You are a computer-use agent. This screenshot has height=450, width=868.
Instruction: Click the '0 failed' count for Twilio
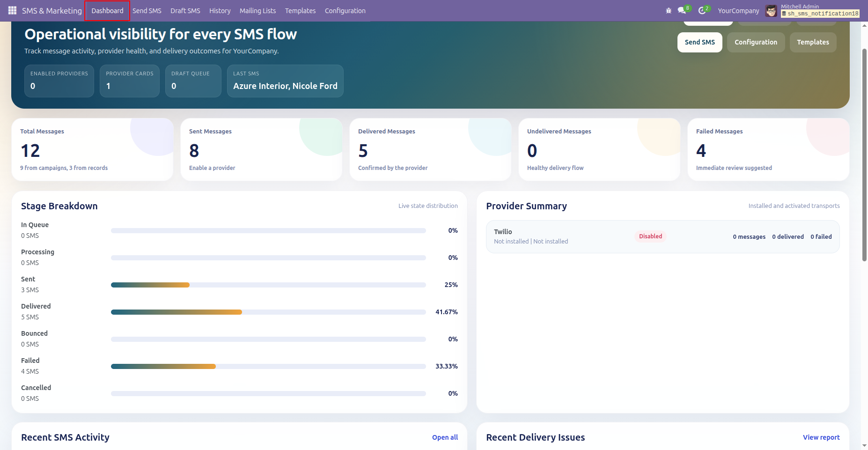(822, 237)
